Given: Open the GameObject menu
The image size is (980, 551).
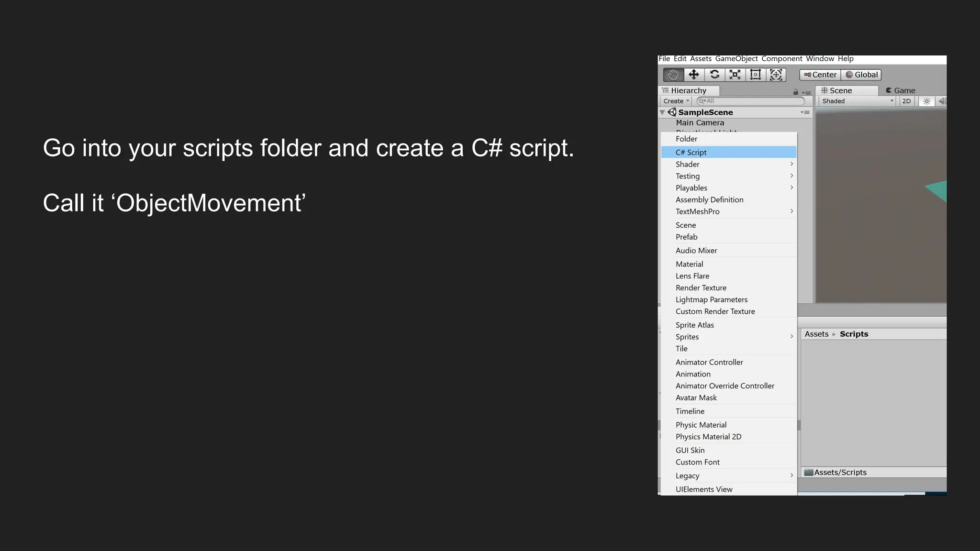Looking at the screenshot, I should tap(736, 59).
